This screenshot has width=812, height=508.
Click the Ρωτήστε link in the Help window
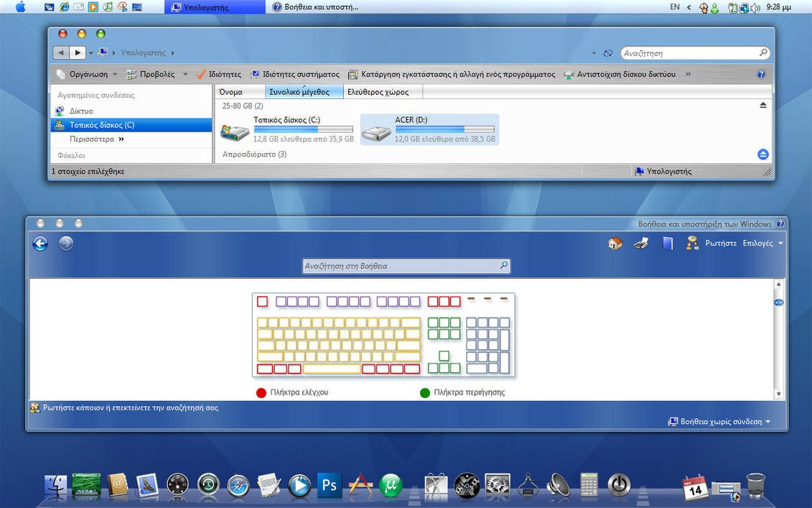tap(722, 243)
